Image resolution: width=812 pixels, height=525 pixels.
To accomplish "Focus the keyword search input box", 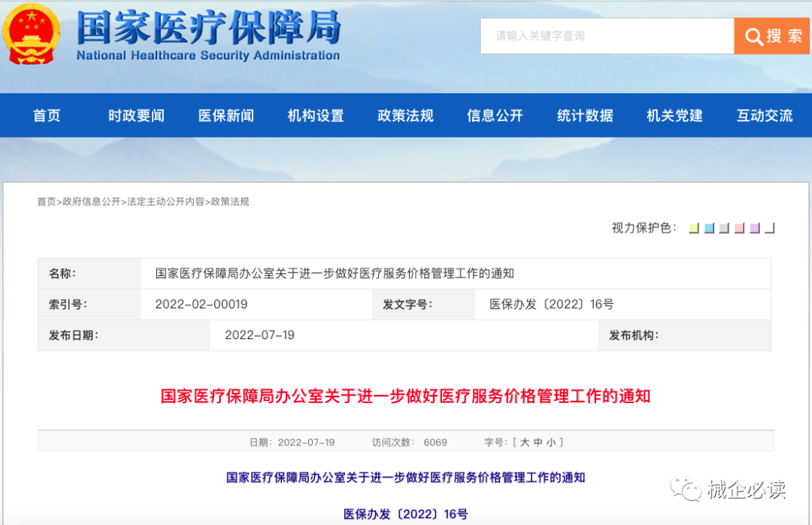I will point(607,36).
